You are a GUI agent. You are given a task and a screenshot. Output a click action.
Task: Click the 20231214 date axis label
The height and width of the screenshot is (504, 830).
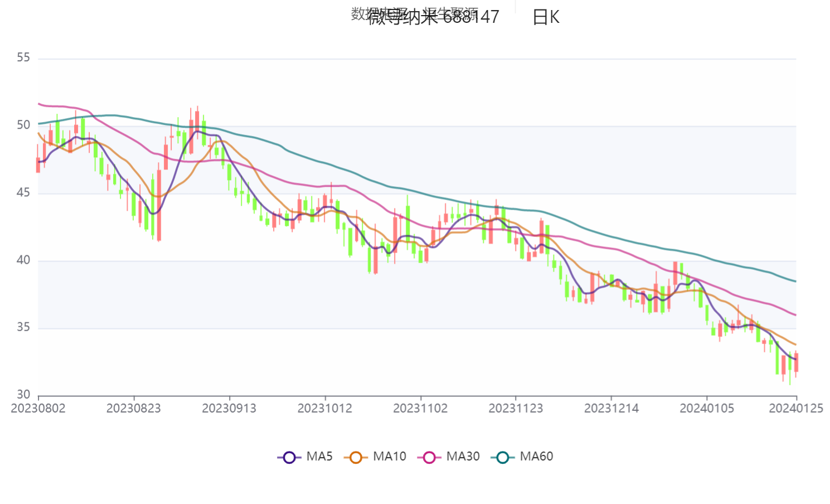[611, 408]
